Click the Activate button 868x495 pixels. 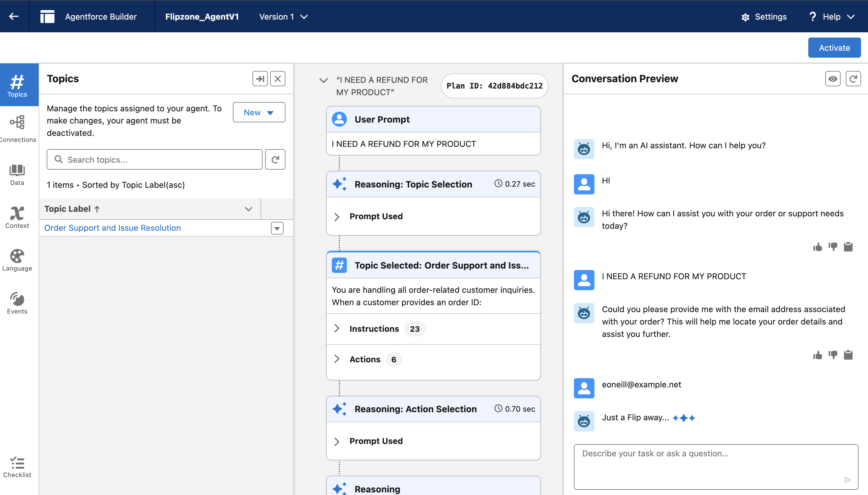(834, 48)
